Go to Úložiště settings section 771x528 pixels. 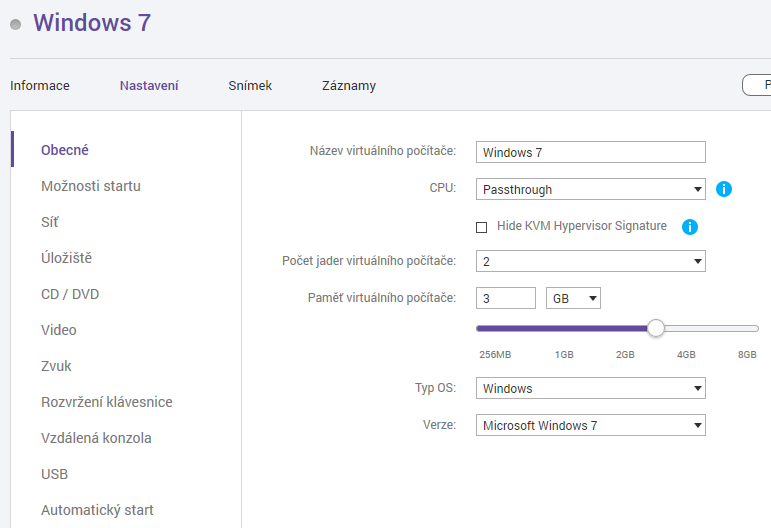(x=67, y=258)
